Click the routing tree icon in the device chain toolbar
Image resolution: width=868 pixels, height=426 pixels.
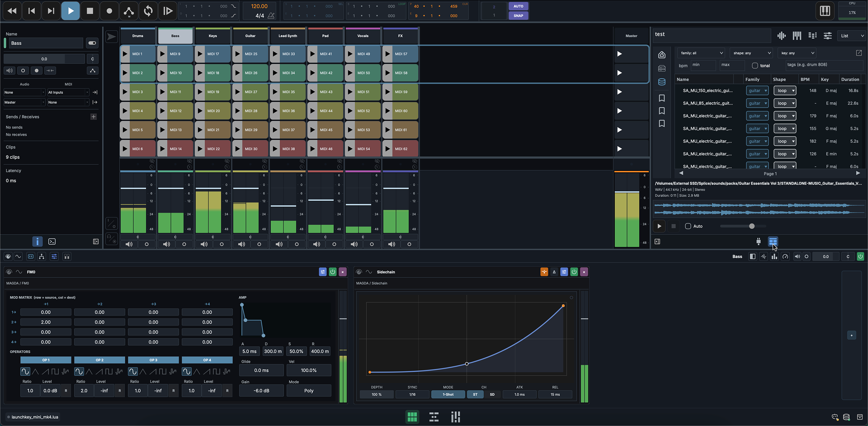[x=42, y=256]
